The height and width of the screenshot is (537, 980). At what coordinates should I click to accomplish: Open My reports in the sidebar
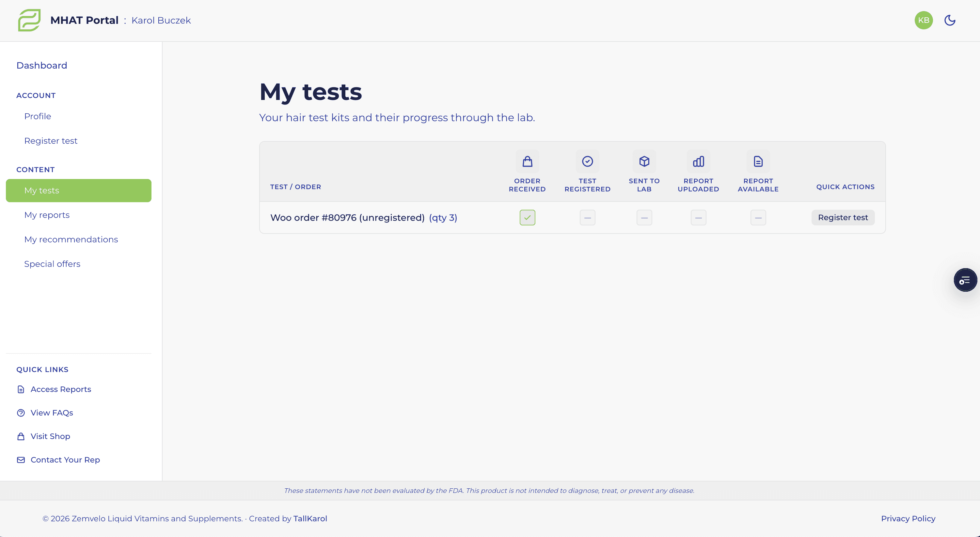click(x=47, y=215)
